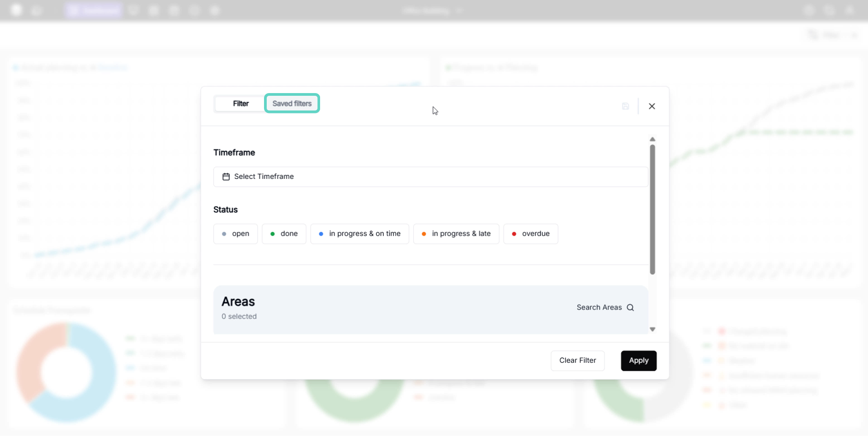Viewport: 868px width, 436px height.
Task: Enable the in progress & late status
Action: tap(456, 234)
